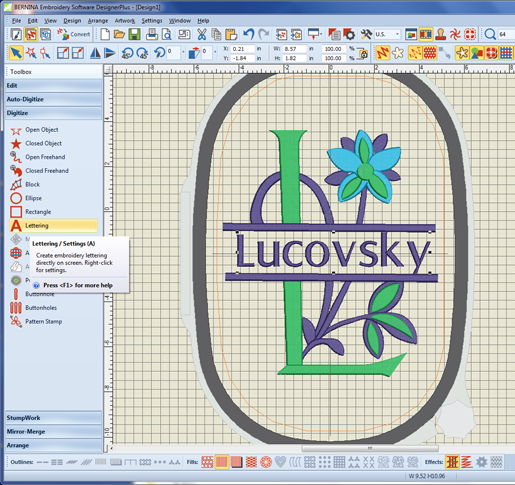Click the magnifier Zoom icon
The image size is (515, 485).
point(490,34)
